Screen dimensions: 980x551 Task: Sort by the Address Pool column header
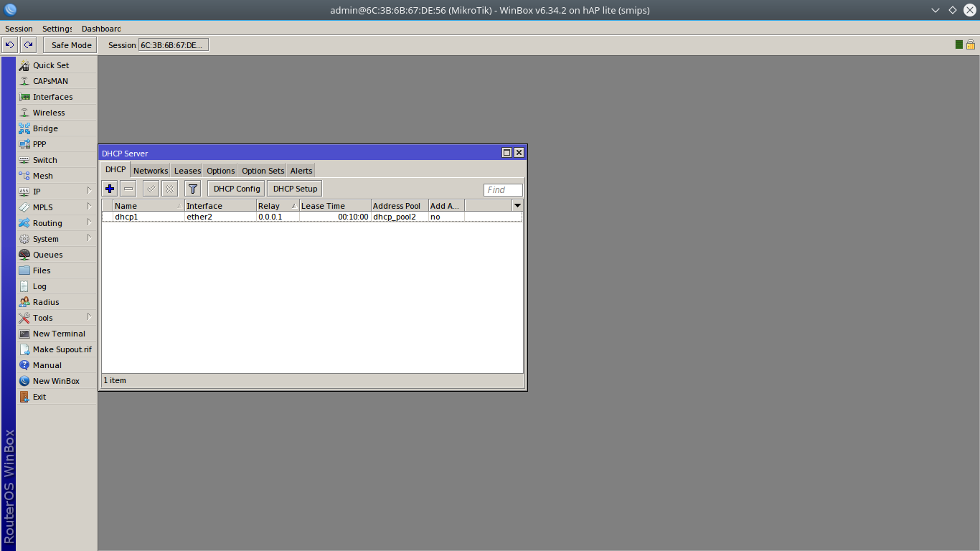400,206
